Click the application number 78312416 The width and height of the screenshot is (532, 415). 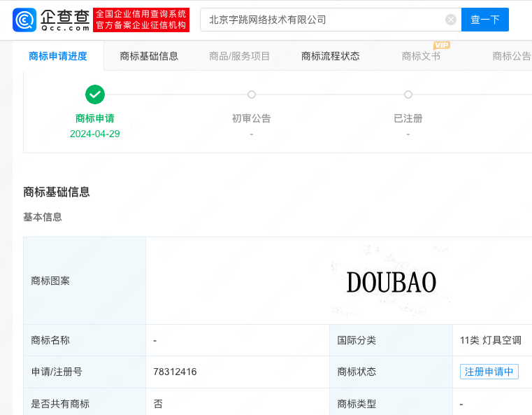click(x=175, y=372)
